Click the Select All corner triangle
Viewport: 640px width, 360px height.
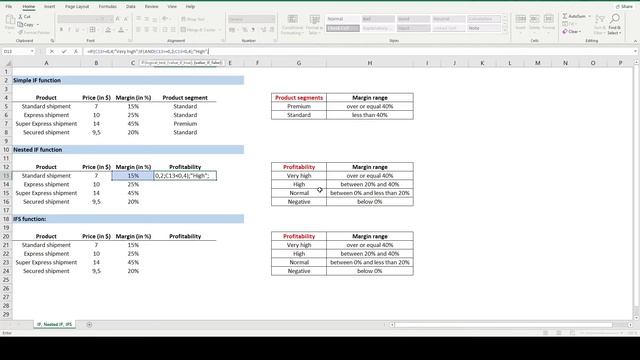click(x=8, y=63)
